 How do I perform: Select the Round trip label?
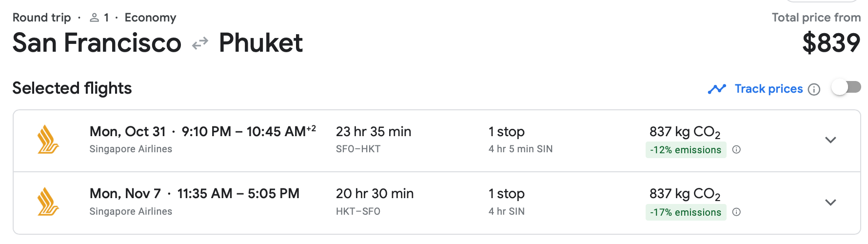tap(41, 18)
